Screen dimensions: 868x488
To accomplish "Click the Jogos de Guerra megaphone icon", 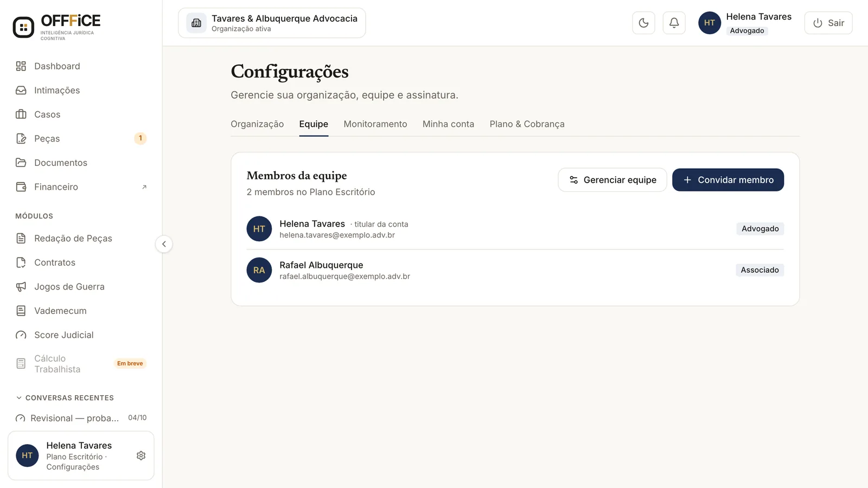I will [21, 287].
